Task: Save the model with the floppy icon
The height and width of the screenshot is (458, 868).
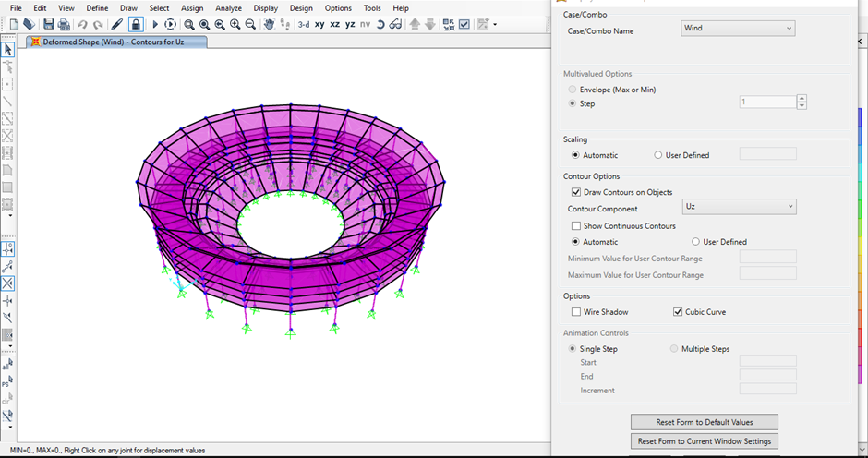Action: click(49, 24)
